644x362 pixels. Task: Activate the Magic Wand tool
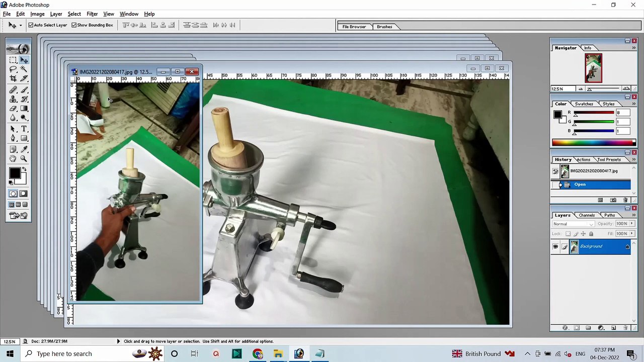(24, 69)
